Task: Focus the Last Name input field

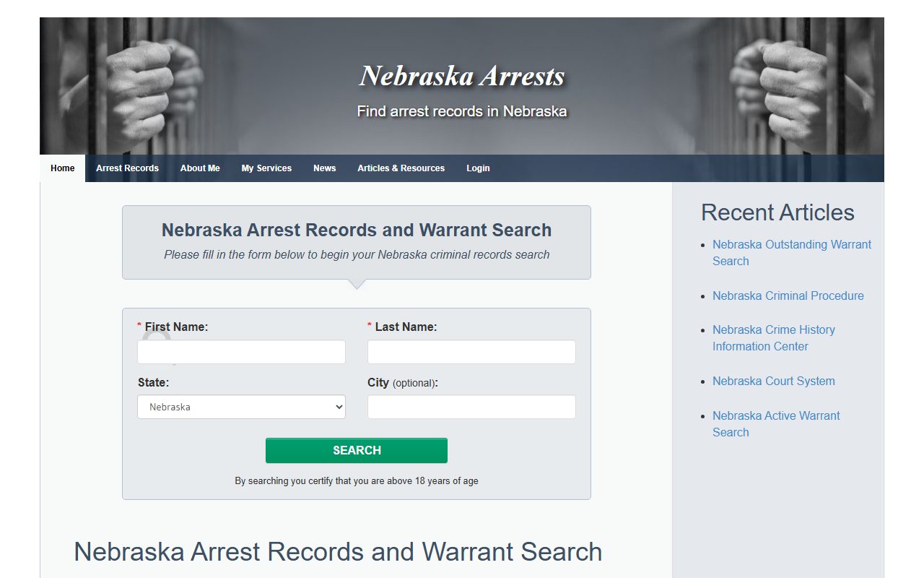Action: [471, 352]
